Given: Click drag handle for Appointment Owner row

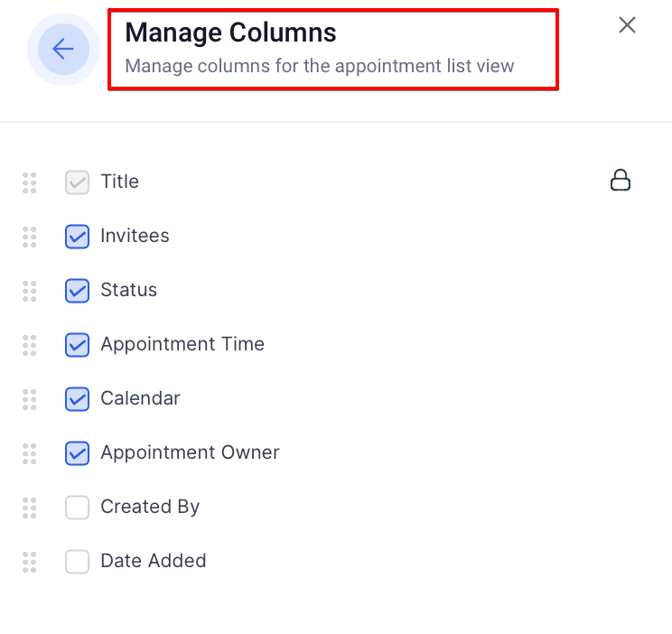Looking at the screenshot, I should pyautogui.click(x=30, y=453).
